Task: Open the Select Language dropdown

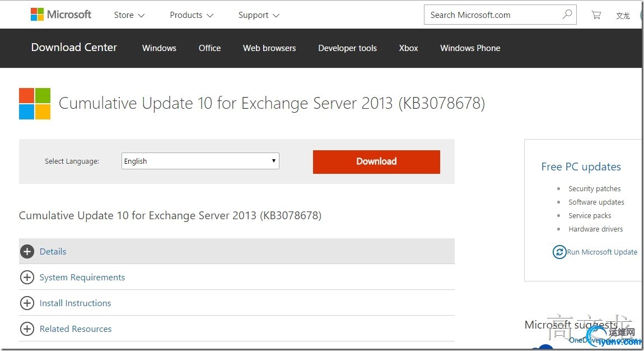Action: tap(200, 161)
